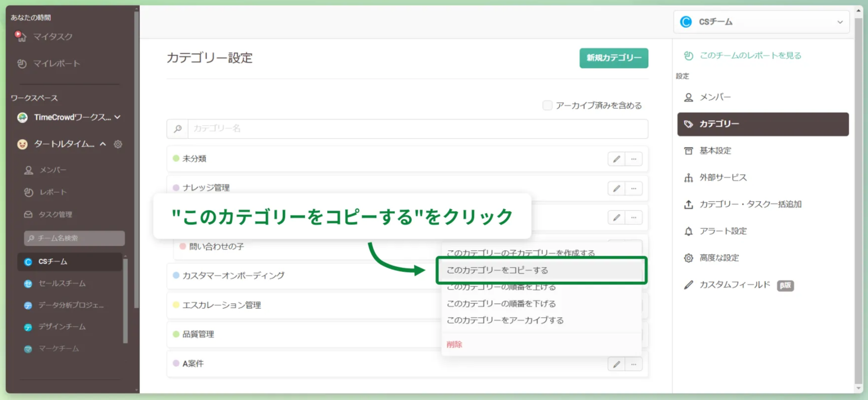Open カテゴリー・タスク一括追加 upload page
The image size is (868, 400).
point(750,204)
